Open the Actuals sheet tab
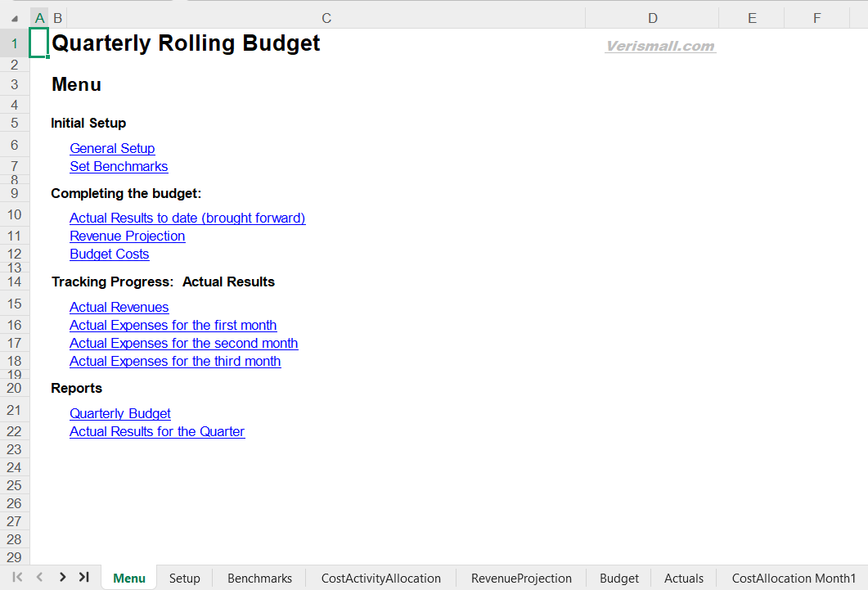868x590 pixels. coord(684,578)
